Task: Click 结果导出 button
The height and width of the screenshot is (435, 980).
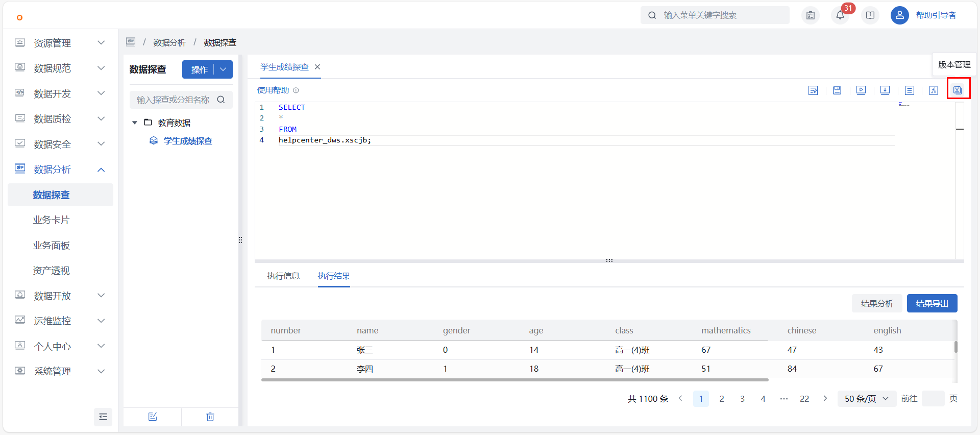Action: 932,303
